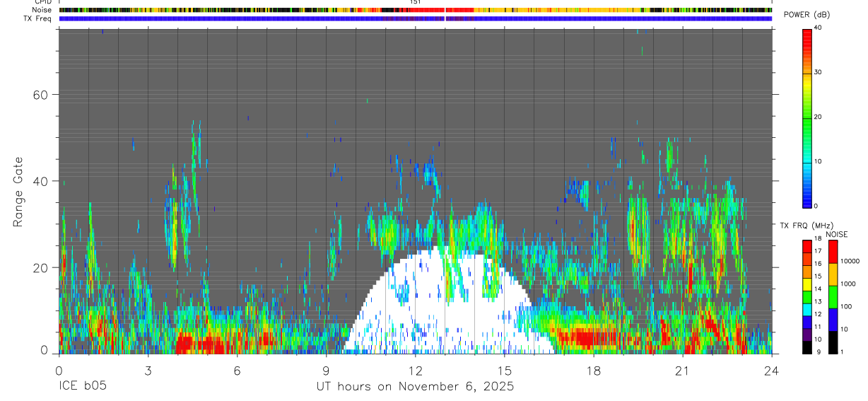Click the 'Noise' row label
Screen dimensions: 868x401
tap(42, 10)
